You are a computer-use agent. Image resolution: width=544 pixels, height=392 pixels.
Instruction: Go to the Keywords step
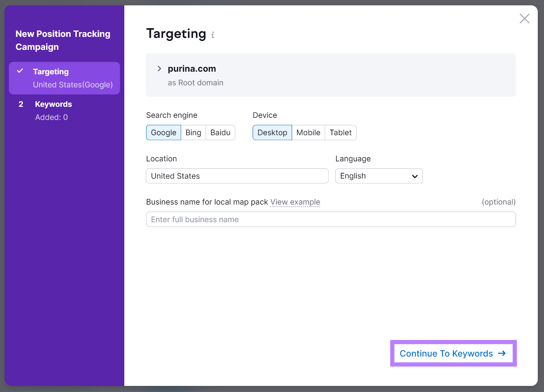[x=53, y=104]
